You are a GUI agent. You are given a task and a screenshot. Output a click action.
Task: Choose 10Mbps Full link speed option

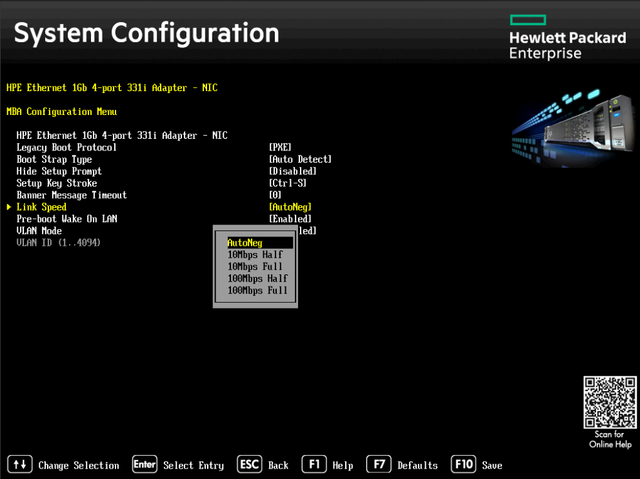[255, 266]
